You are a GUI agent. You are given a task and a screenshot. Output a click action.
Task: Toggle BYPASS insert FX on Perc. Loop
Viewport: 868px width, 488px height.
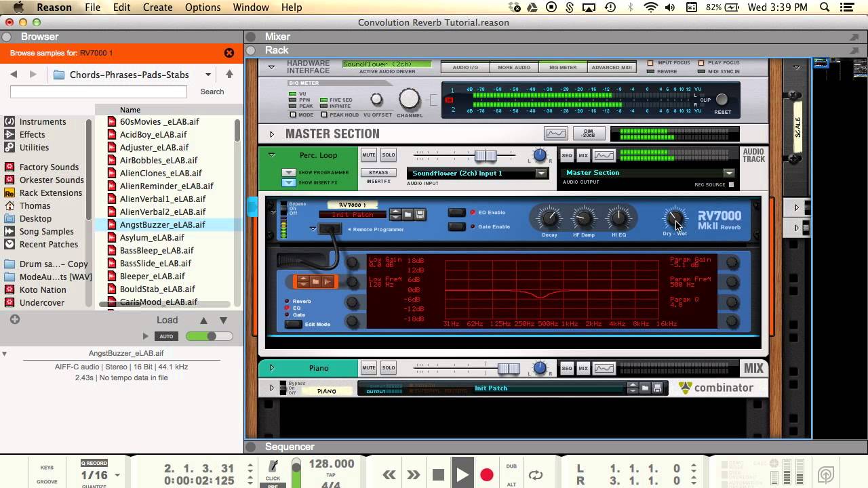pos(378,173)
